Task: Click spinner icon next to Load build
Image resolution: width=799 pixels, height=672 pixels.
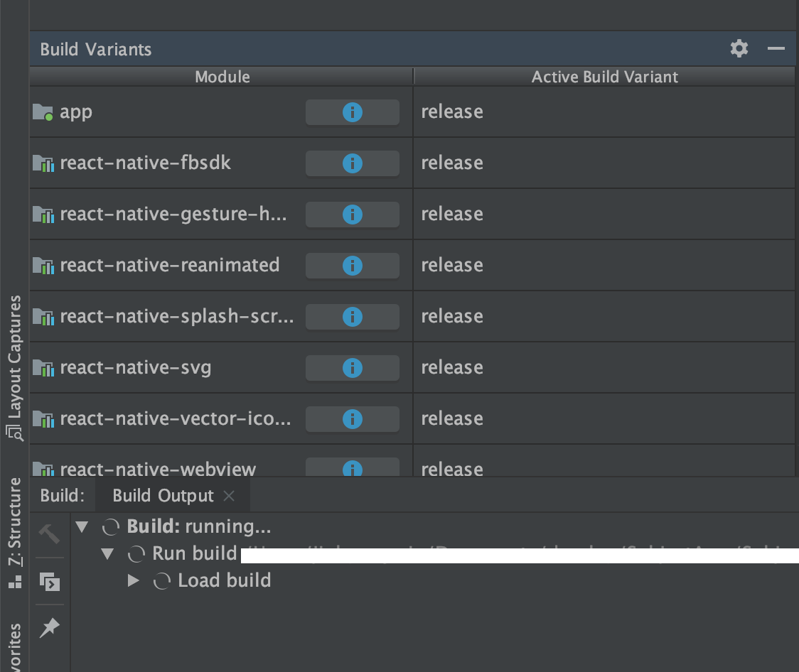Action: point(161,581)
